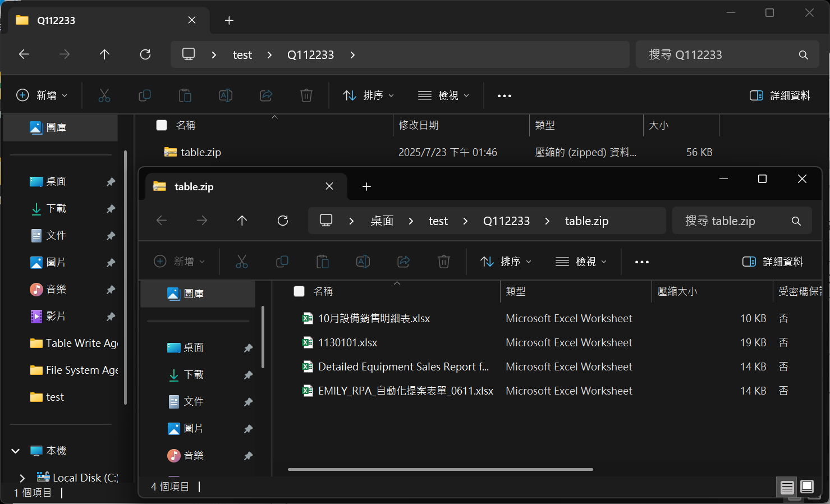Image resolution: width=830 pixels, height=504 pixels.
Task: Click Delete trash icon in Q112233 toolbar
Action: [306, 95]
